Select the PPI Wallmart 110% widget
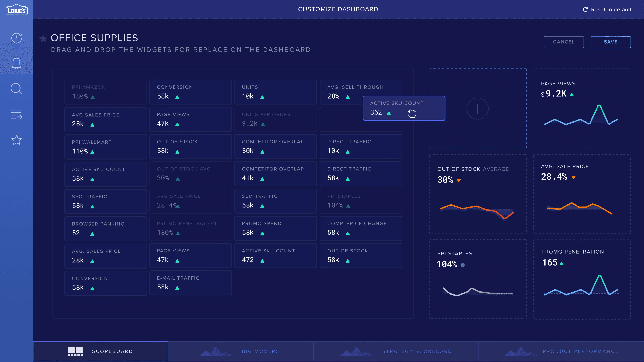This screenshot has width=644, height=362. (x=106, y=147)
